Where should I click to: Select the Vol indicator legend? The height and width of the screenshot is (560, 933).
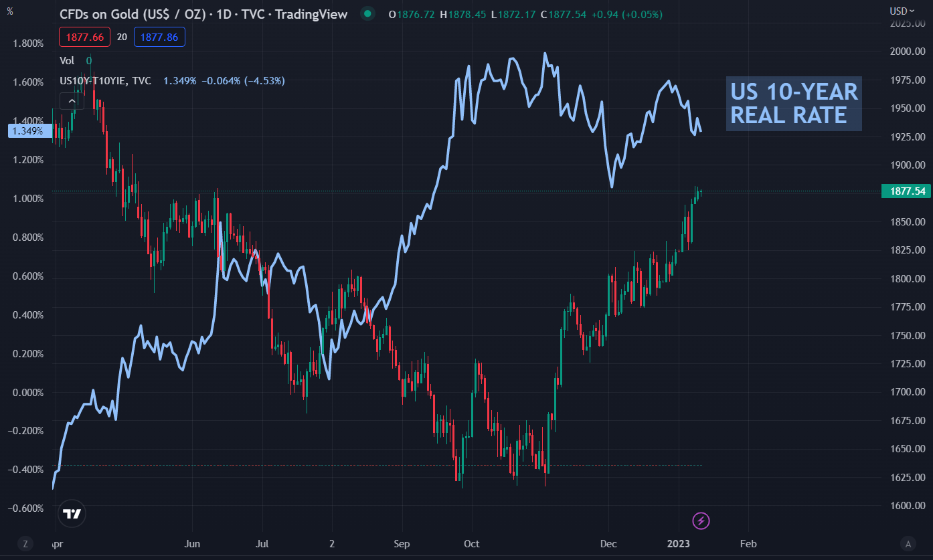pyautogui.click(x=67, y=60)
